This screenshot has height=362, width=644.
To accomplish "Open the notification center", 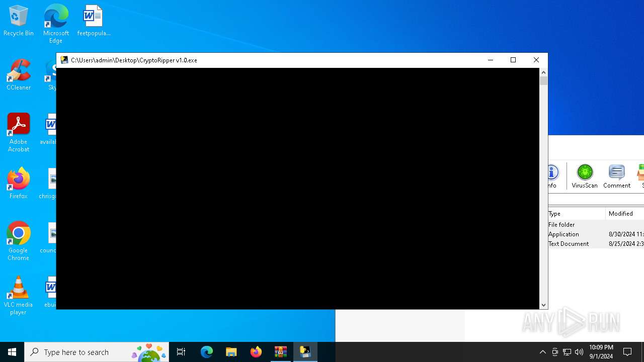I will point(627,352).
